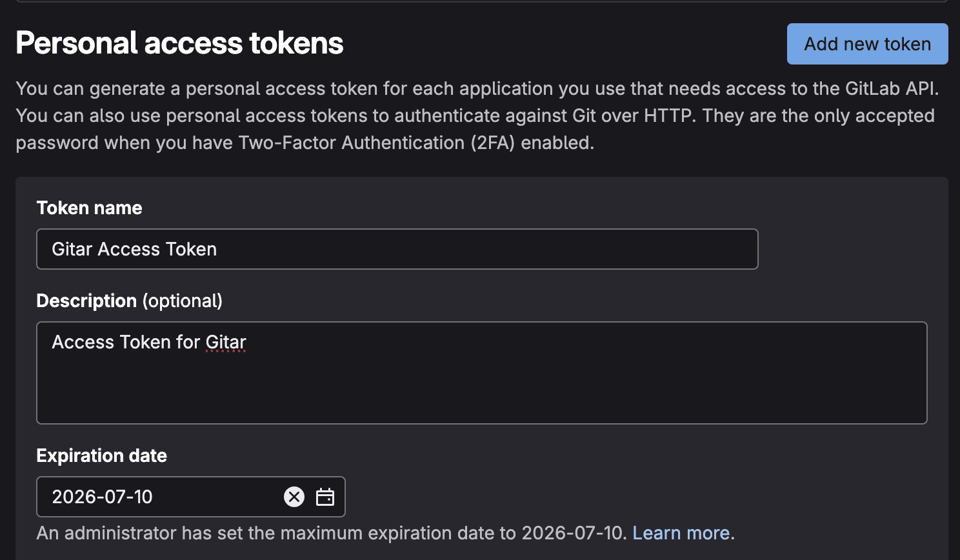Select the misspelled word Gitar in description
Image resolution: width=960 pixels, height=560 pixels.
point(226,342)
